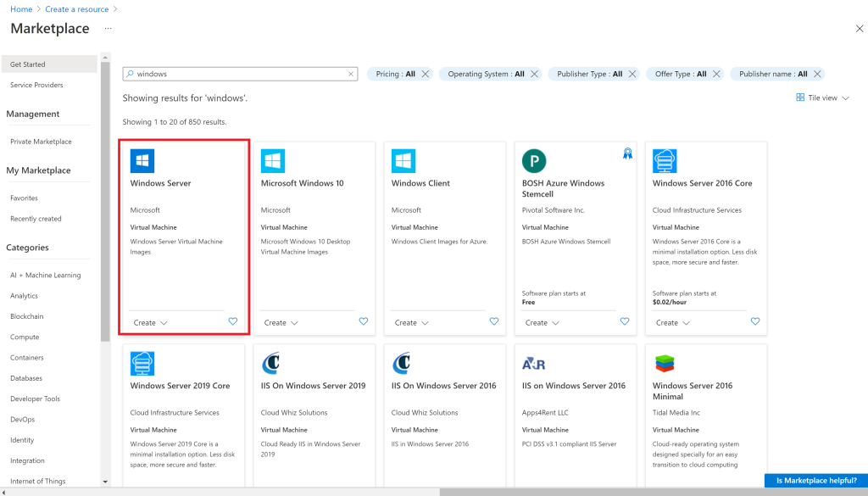This screenshot has height=496, width=868.
Task: Open Favorites under My Marketplace
Action: (24, 198)
